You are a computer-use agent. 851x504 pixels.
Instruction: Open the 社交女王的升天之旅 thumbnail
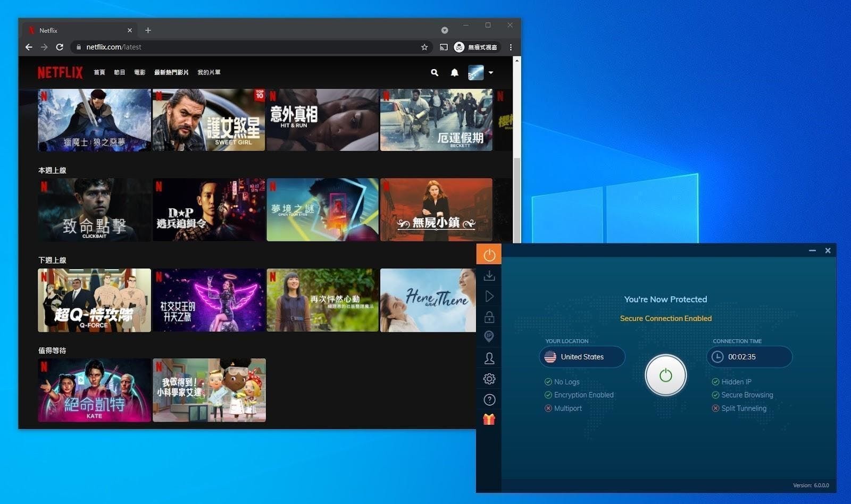tap(208, 300)
